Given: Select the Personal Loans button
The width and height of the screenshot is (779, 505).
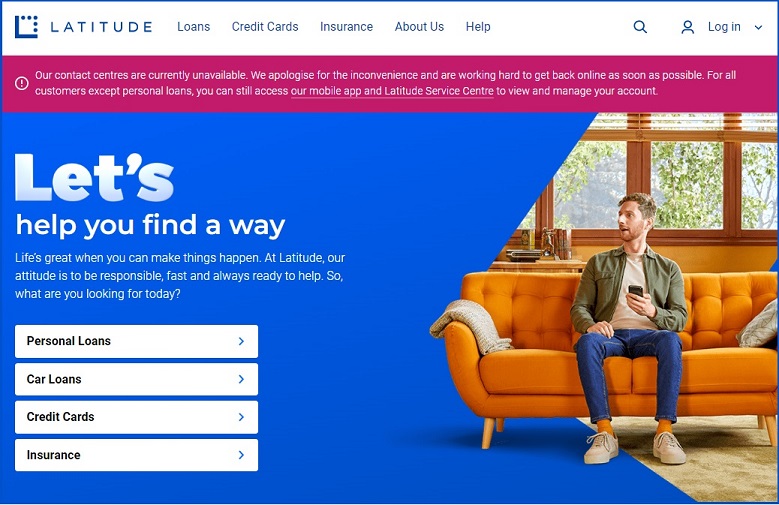Looking at the screenshot, I should 137,341.
